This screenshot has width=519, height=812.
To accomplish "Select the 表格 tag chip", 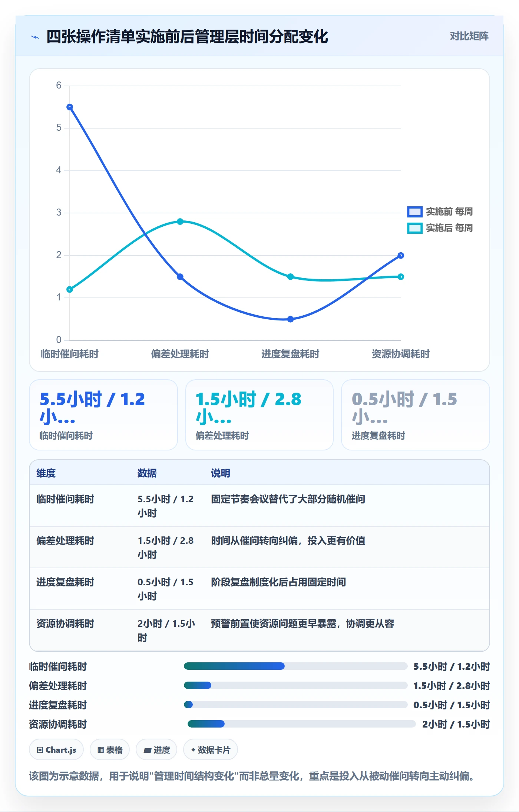I will click(x=110, y=750).
